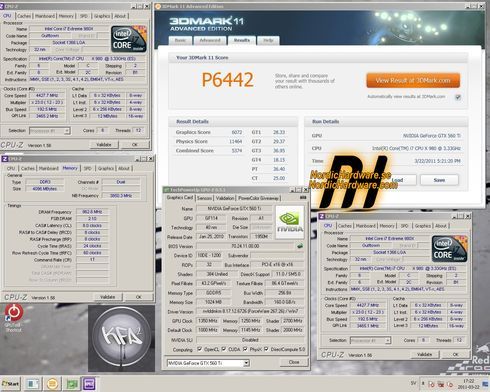This screenshot has height=392, width=490.
Task: Click the Driver Version field in GPU-Z
Action: pos(250,311)
